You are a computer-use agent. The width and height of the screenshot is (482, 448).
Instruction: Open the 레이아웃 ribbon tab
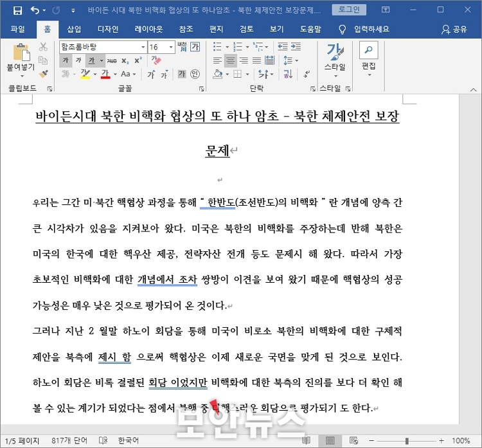point(148,29)
